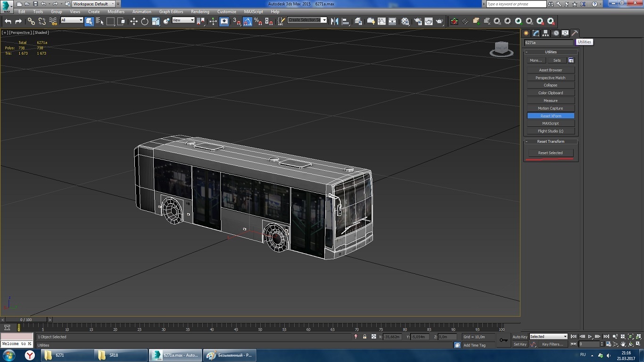
Task: Open the Graph Editors menu
Action: 171,12
